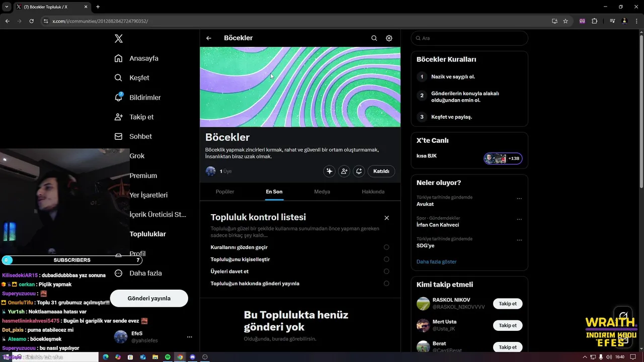Close the Böcekler Topluluk tab
This screenshot has height=362, width=644.
(x=86, y=7)
